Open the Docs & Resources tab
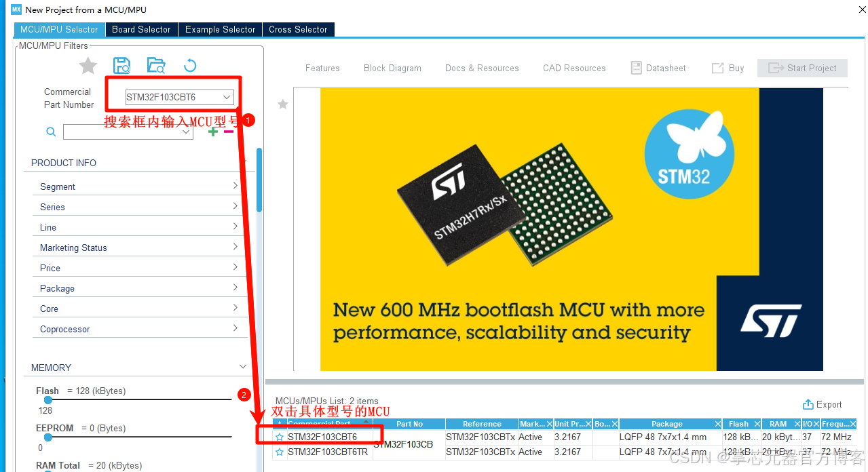Image resolution: width=868 pixels, height=472 pixels. 482,68
